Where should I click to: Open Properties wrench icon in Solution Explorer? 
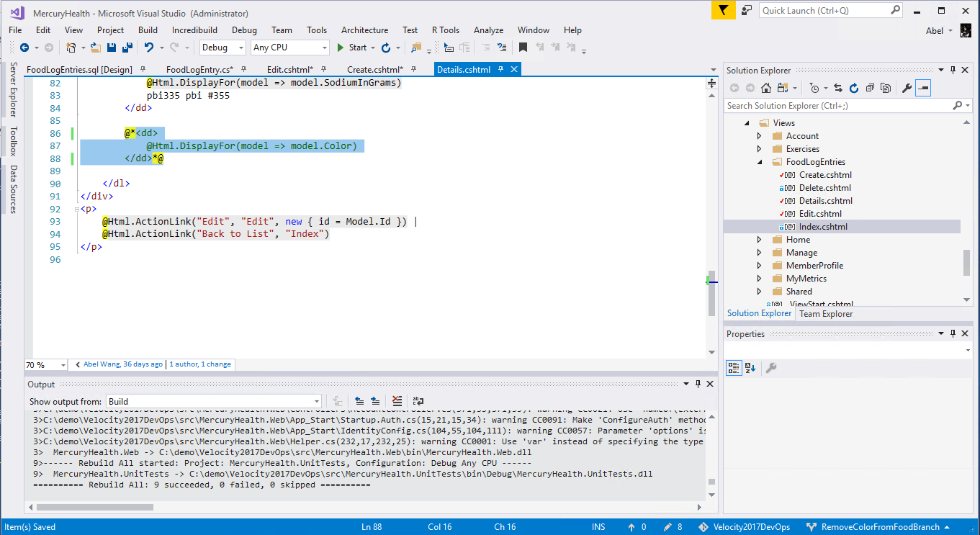(907, 88)
